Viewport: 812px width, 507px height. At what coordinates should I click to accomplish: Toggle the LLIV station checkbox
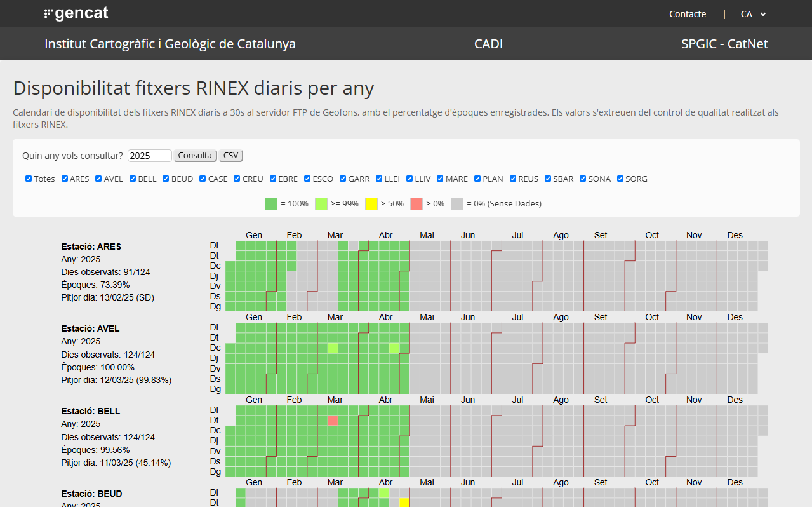pyautogui.click(x=409, y=179)
